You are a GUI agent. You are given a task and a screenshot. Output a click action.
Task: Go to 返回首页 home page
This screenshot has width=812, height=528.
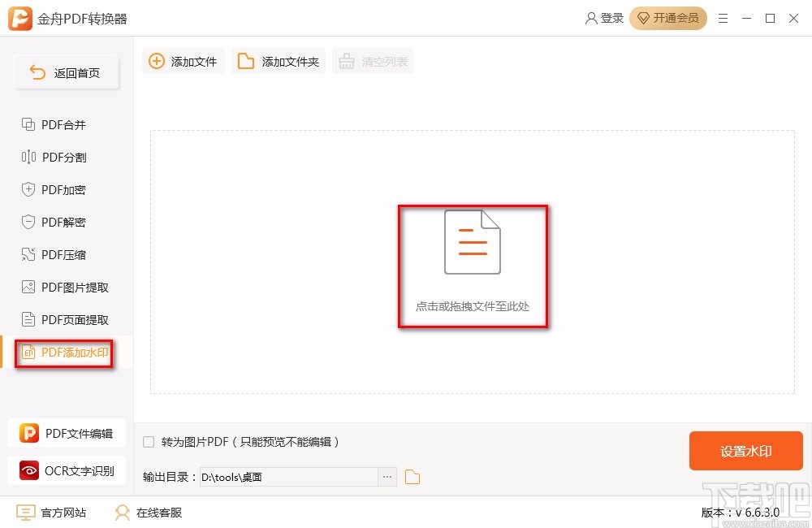coord(67,72)
